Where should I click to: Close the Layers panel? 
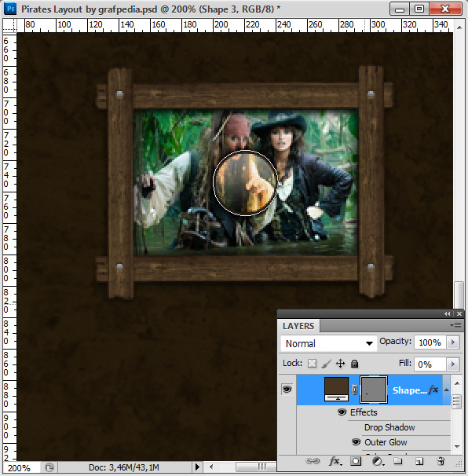459,314
